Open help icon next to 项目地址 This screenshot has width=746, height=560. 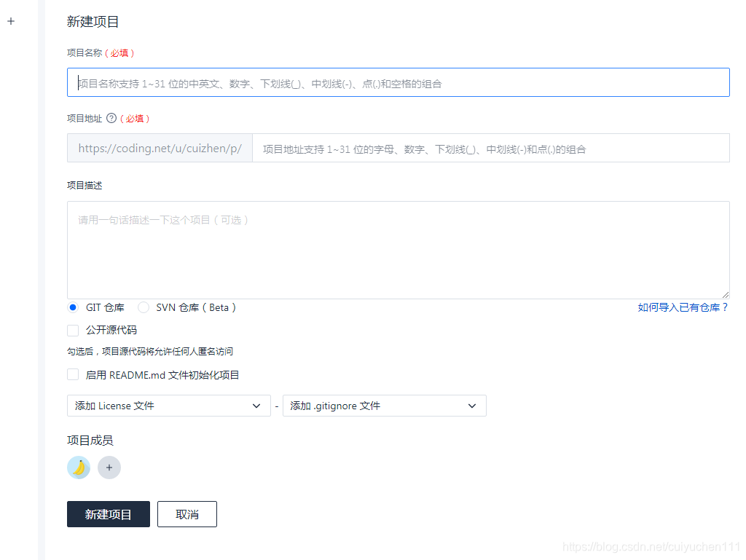[x=111, y=119]
